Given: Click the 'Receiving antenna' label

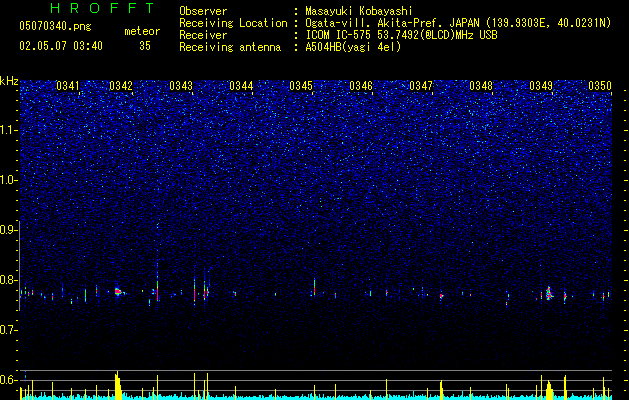Looking at the screenshot, I should point(230,47).
